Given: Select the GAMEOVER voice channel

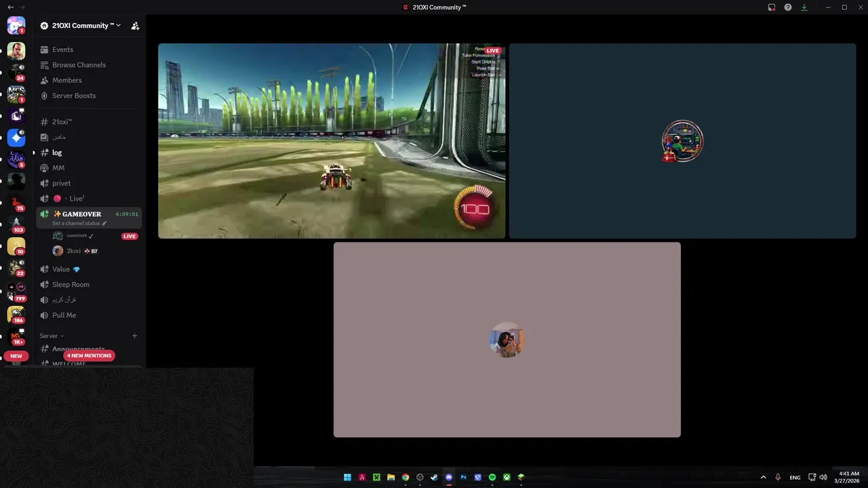Looking at the screenshot, I should coord(89,218).
